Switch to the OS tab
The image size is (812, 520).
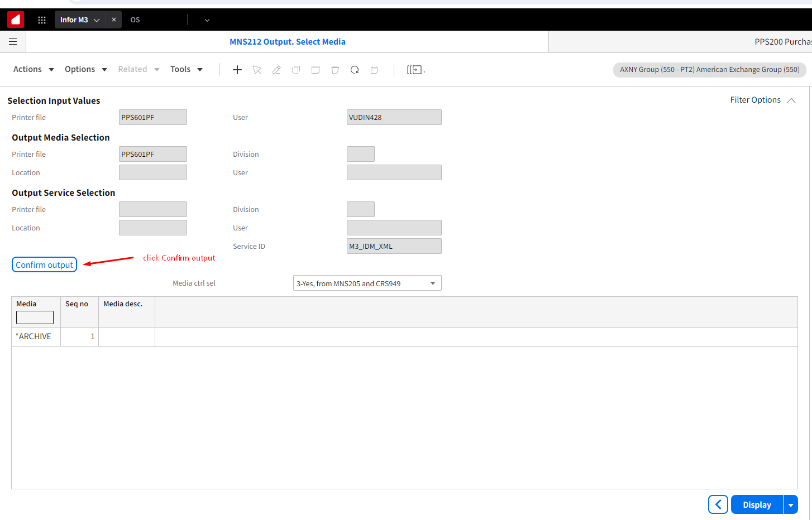[135, 20]
